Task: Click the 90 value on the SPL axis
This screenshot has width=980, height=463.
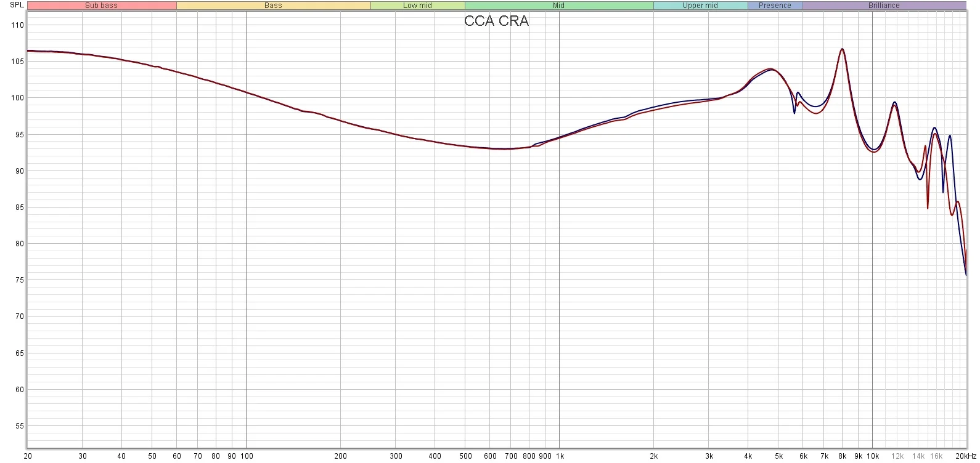Action: (x=19, y=171)
